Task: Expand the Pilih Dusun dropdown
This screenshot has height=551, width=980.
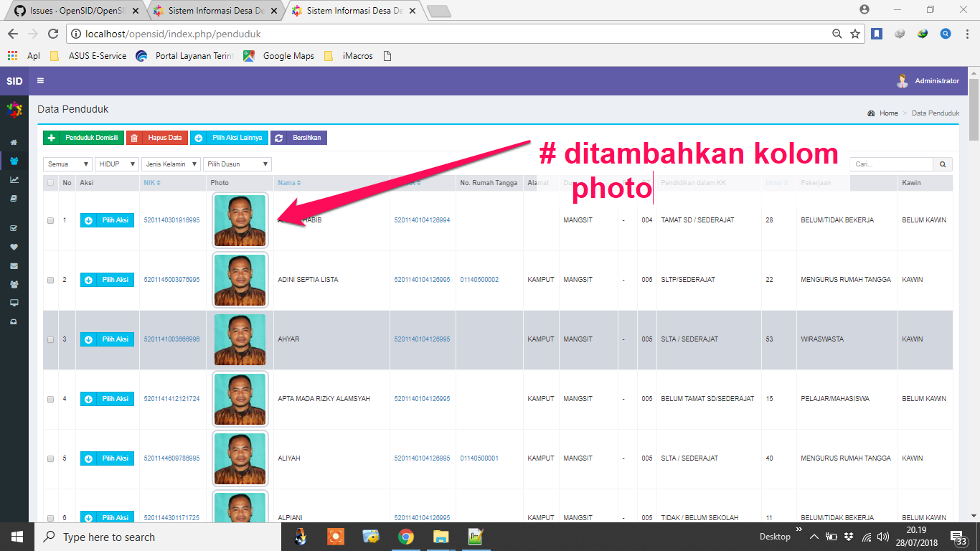Action: click(237, 164)
